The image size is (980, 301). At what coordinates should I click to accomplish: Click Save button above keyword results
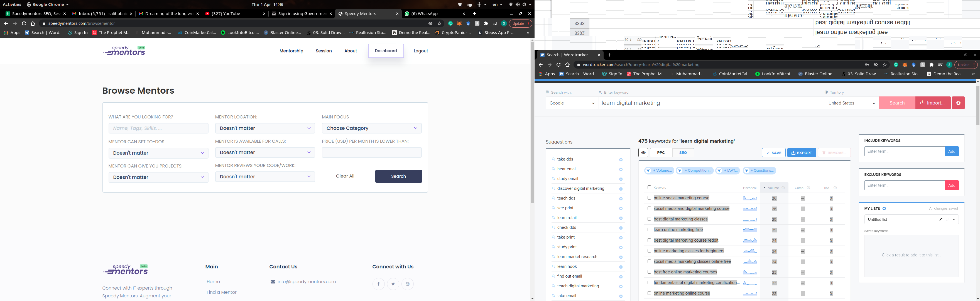pos(774,153)
